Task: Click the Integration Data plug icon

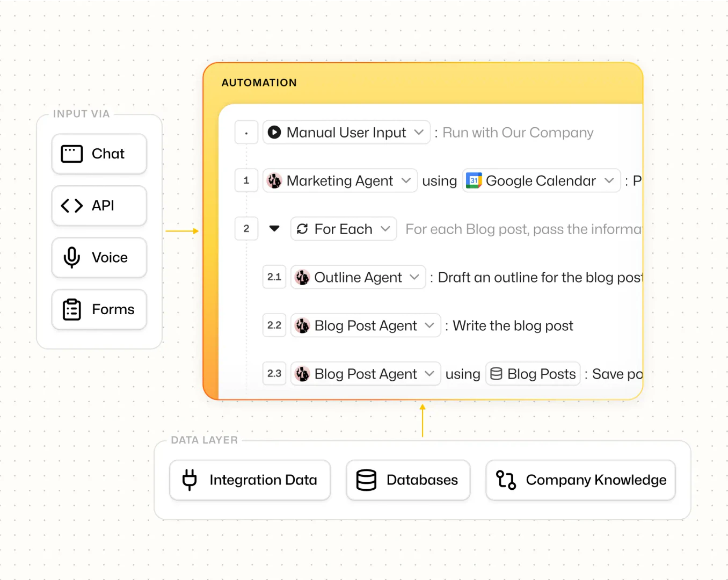Action: click(190, 480)
